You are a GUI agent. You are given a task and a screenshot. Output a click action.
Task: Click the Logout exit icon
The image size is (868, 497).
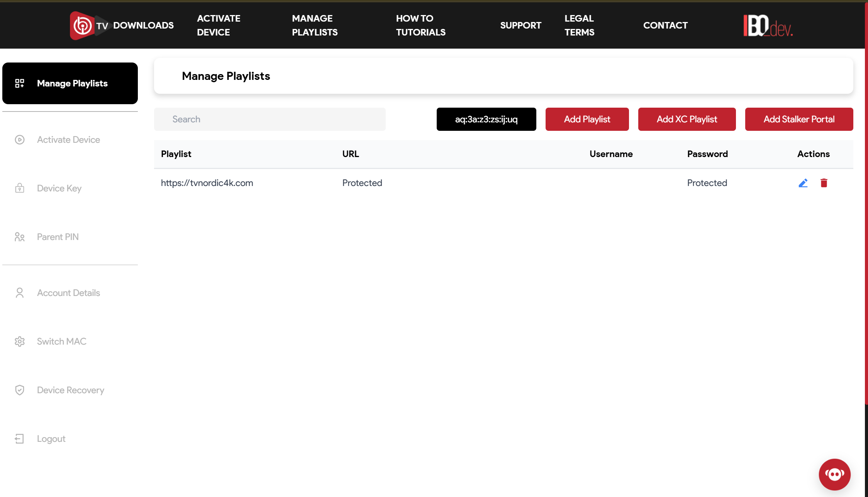point(20,439)
